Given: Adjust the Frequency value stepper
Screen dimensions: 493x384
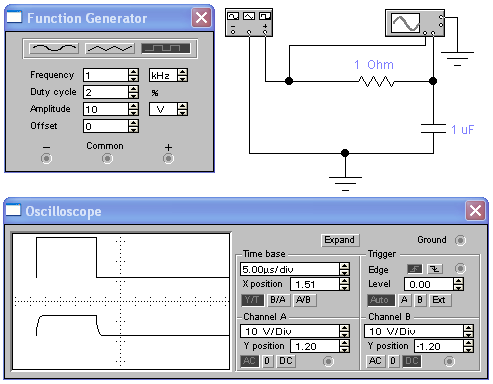Looking at the screenshot, I should click(x=133, y=75).
